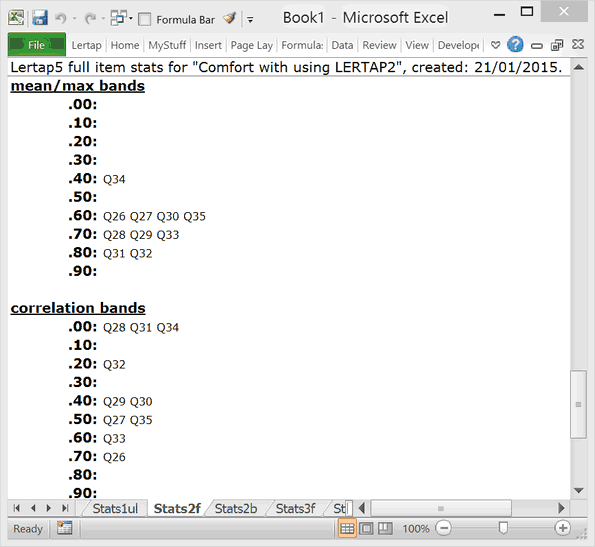The width and height of the screenshot is (595, 547).
Task: Open the MyStuff ribbon tab
Action: click(167, 45)
